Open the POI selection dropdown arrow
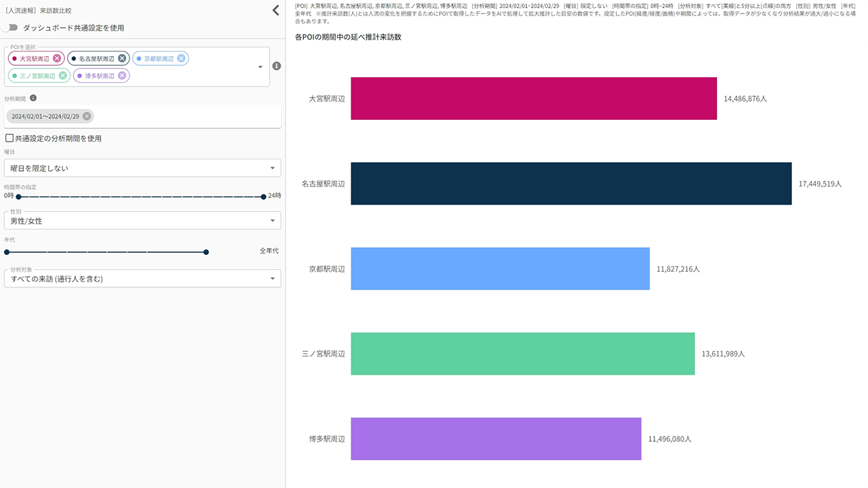 point(260,67)
